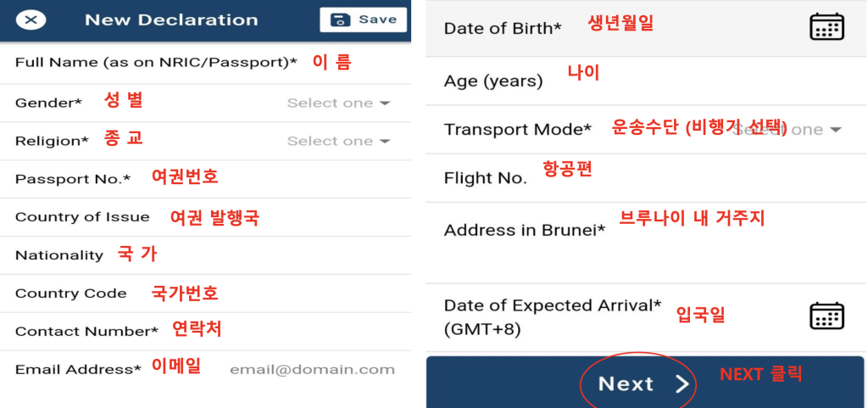The width and height of the screenshot is (868, 408).
Task: Expand the Religion dropdown
Action: click(x=338, y=141)
